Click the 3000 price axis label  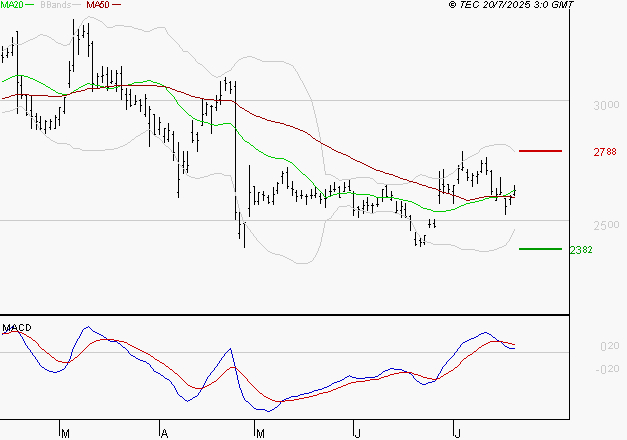pyautogui.click(x=605, y=105)
